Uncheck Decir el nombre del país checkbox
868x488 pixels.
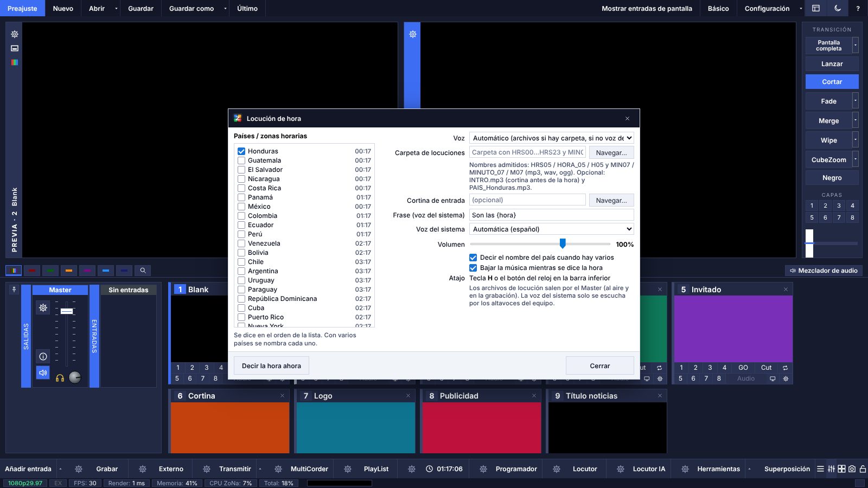click(x=473, y=258)
